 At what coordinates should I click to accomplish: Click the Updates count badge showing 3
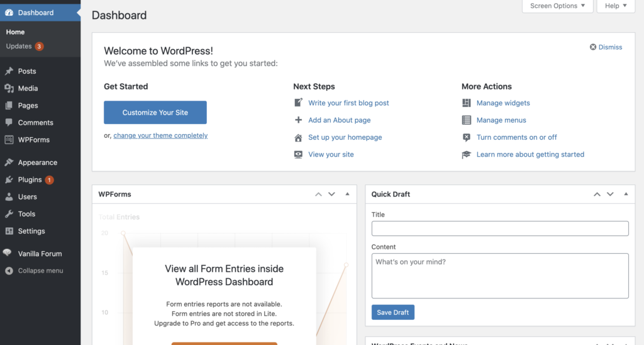[39, 47]
